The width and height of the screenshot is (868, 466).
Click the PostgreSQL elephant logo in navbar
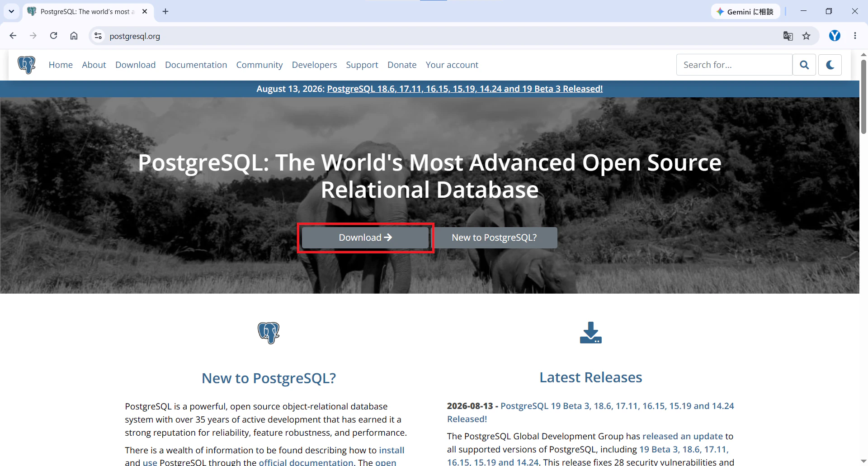[27, 65]
